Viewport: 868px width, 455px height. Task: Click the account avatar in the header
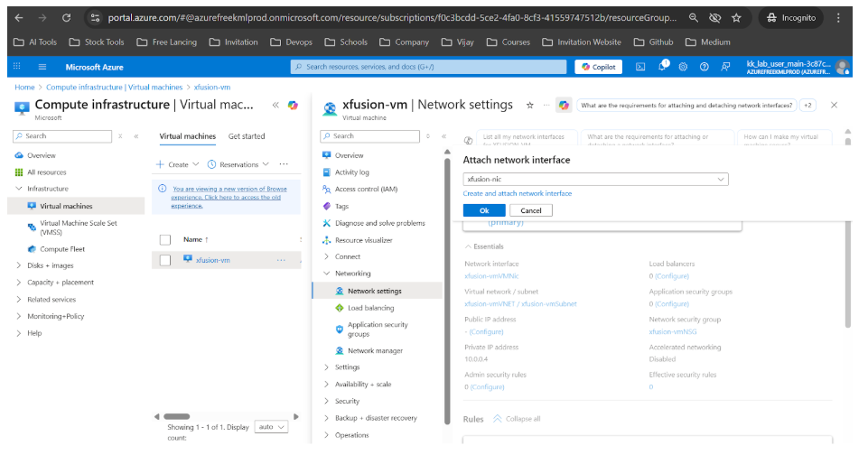point(842,67)
